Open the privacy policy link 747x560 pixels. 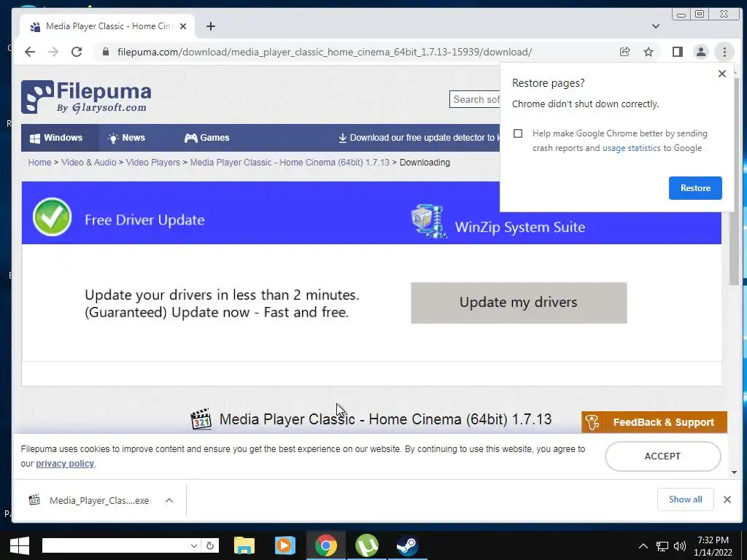coord(65,463)
